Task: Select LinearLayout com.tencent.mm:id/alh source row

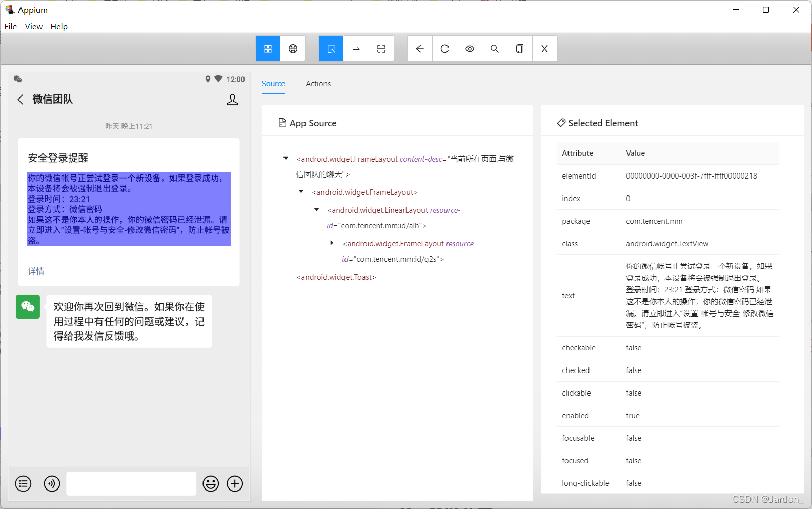Action: click(394, 218)
